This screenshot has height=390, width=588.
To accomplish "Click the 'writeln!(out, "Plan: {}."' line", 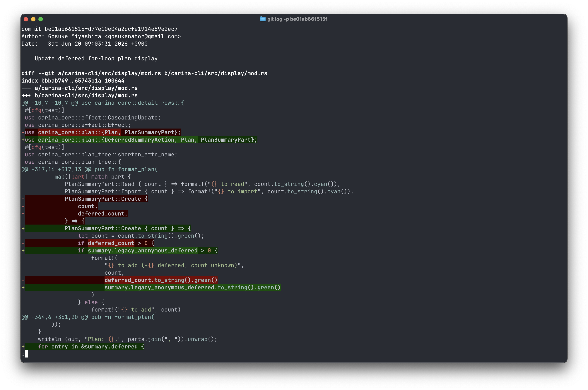I will click(x=128, y=339).
